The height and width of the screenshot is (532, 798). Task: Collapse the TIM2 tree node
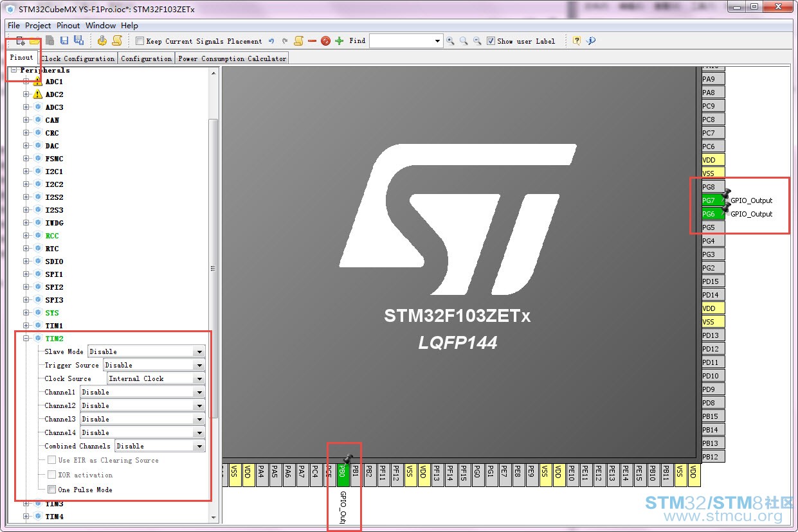26,339
